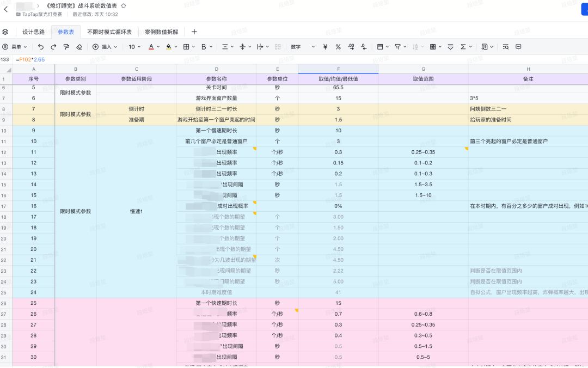Click the merge cells icon
588x368 pixels.
[x=278, y=47]
